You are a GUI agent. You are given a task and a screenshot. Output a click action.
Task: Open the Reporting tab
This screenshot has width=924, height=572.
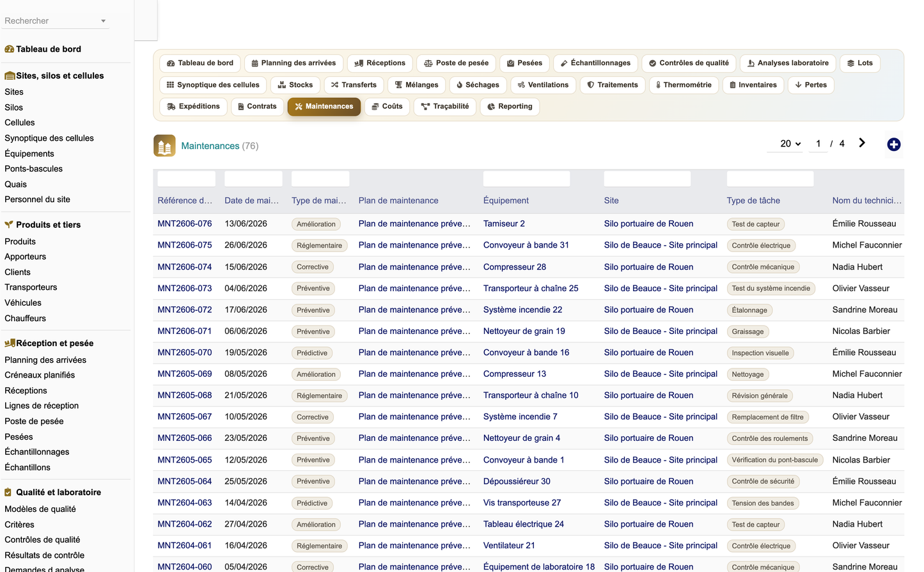tap(510, 107)
